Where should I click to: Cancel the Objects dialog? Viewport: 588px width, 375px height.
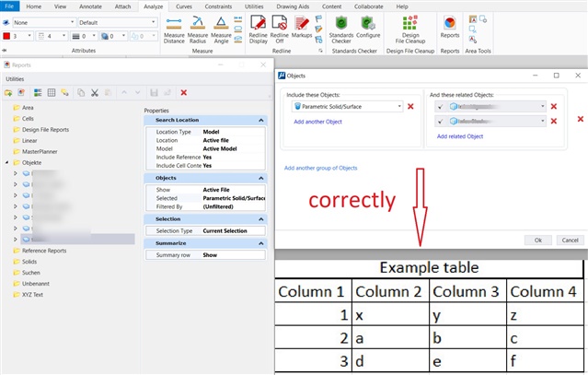(x=570, y=240)
